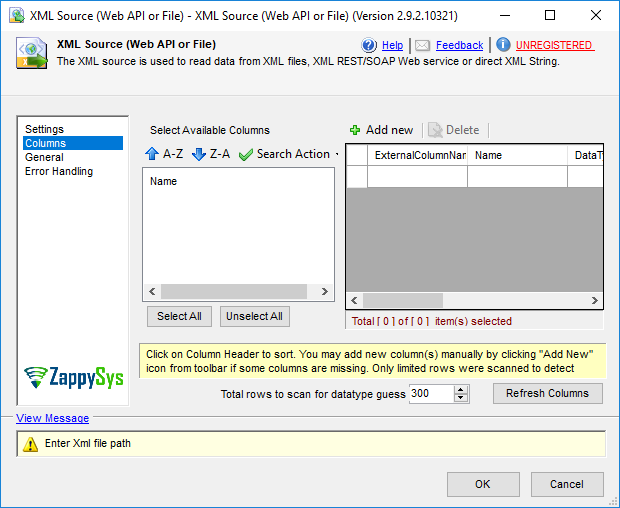Screen dimensions: 620x508
Task: Click the right scroll arrow of the columns grid
Action: (x=595, y=301)
